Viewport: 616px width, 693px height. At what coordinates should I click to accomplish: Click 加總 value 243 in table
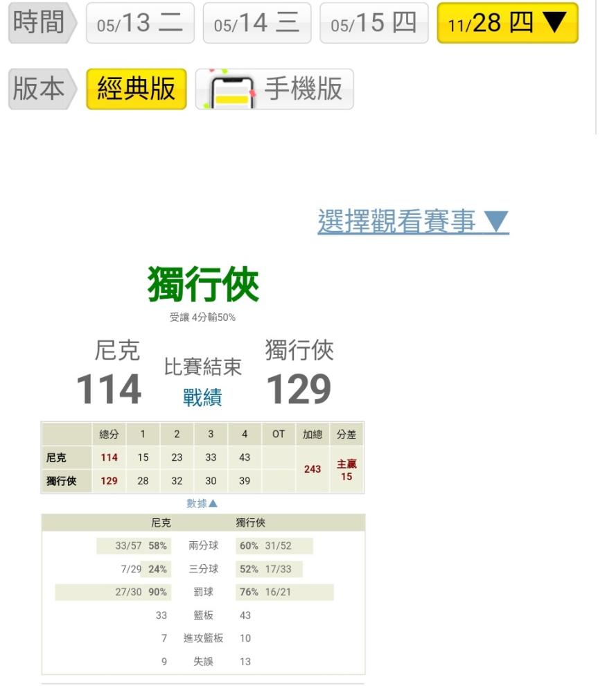click(x=313, y=469)
